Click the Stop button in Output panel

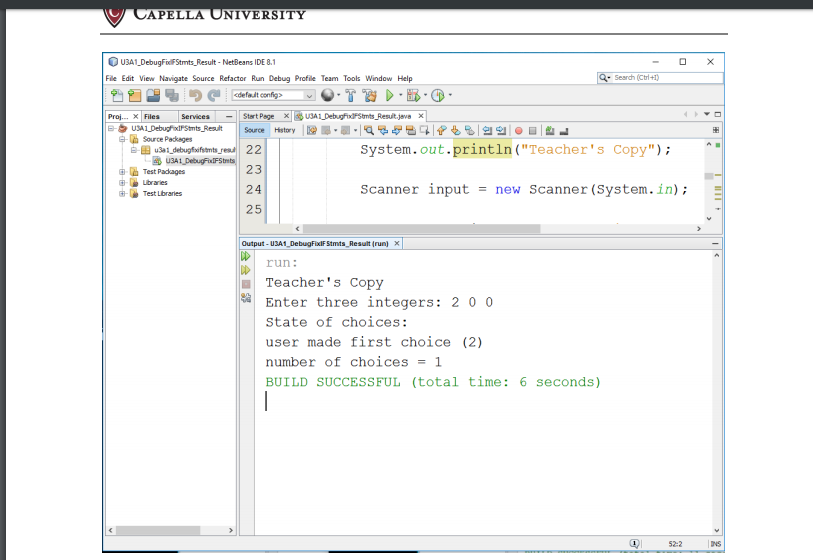coord(246,284)
